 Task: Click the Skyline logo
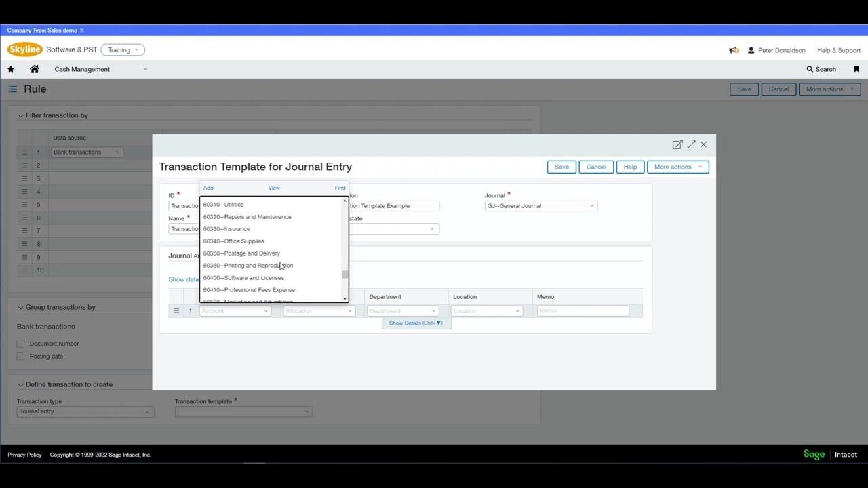(x=25, y=49)
